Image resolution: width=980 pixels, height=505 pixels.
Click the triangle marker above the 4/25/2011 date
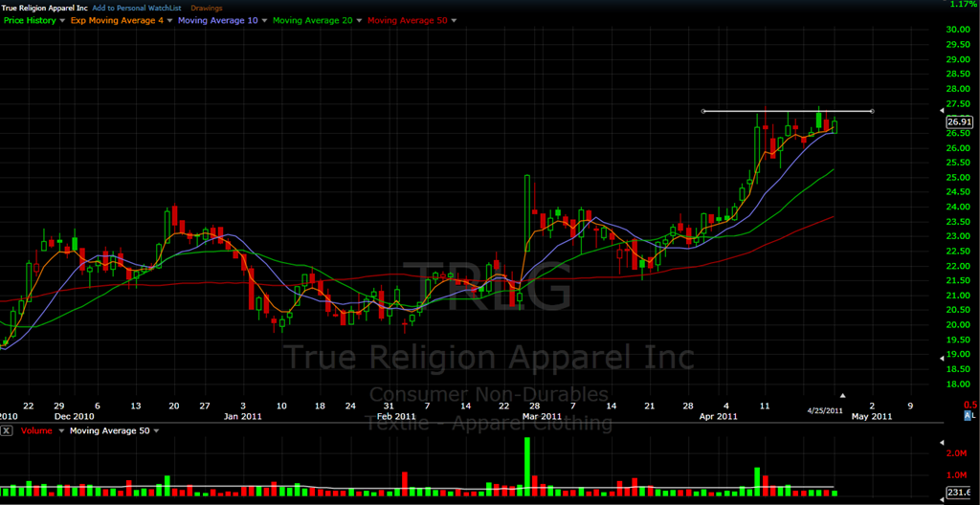click(x=842, y=396)
